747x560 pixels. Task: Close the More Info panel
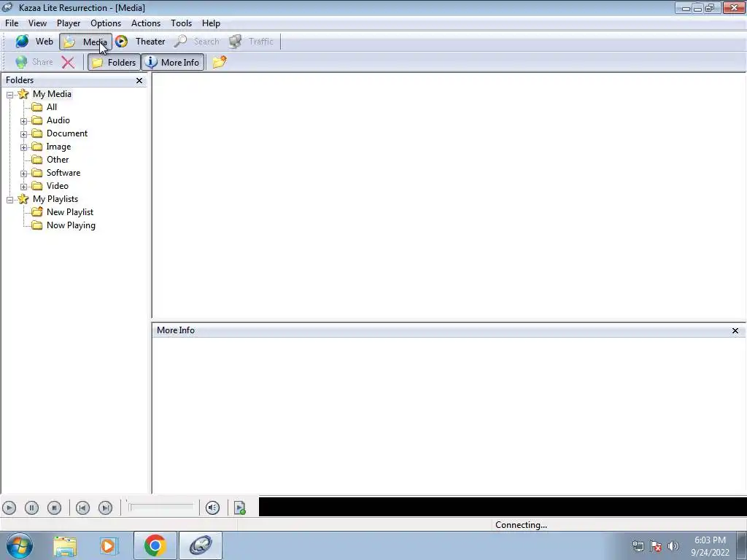(x=735, y=330)
